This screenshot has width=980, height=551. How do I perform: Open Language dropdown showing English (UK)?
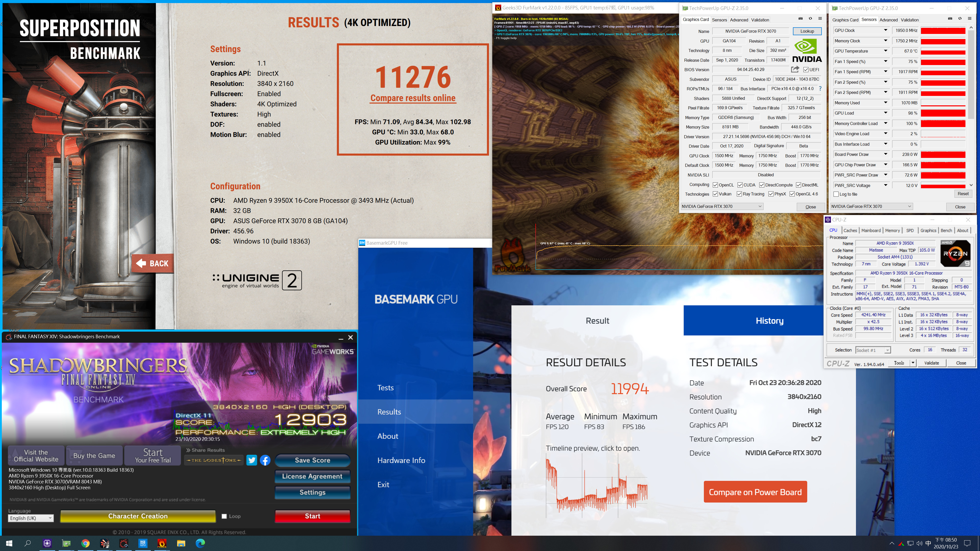[31, 518]
